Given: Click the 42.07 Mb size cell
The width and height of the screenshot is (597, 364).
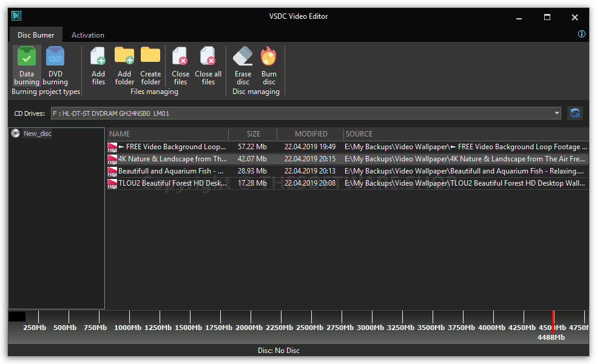Looking at the screenshot, I should pyautogui.click(x=252, y=159).
